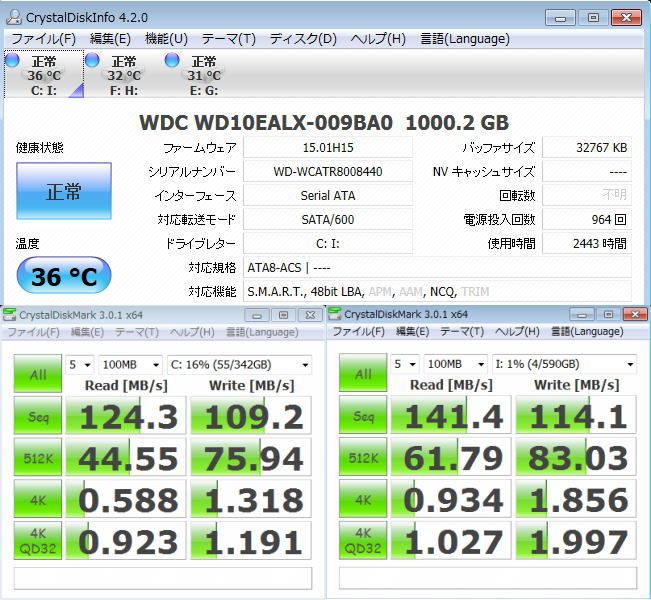Click 4K button in left CrystalDiskMark window
Image resolution: width=651 pixels, height=600 pixels.
(38, 499)
